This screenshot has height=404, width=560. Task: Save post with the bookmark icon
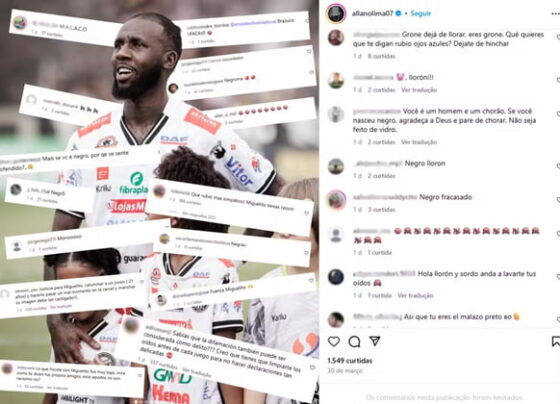[556, 341]
